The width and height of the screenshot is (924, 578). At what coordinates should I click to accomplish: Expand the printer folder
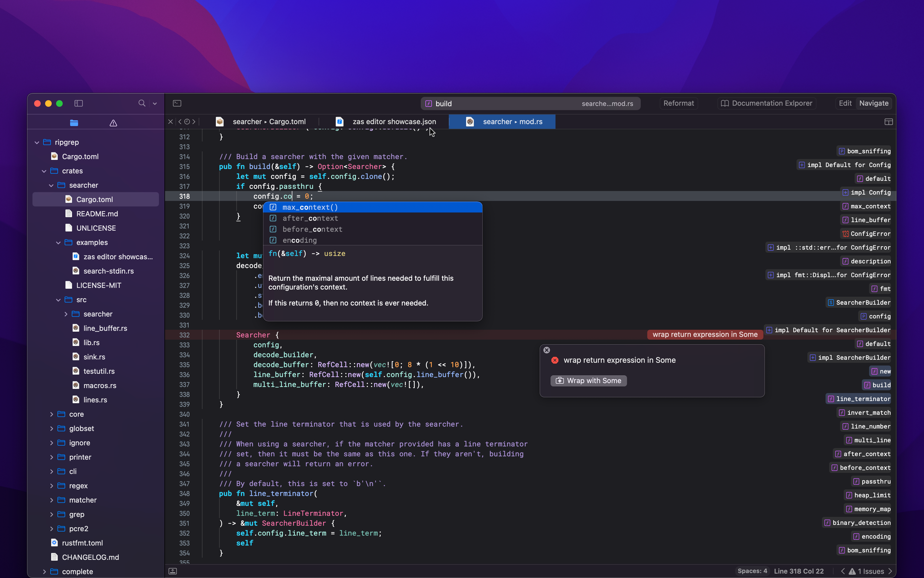(51, 457)
